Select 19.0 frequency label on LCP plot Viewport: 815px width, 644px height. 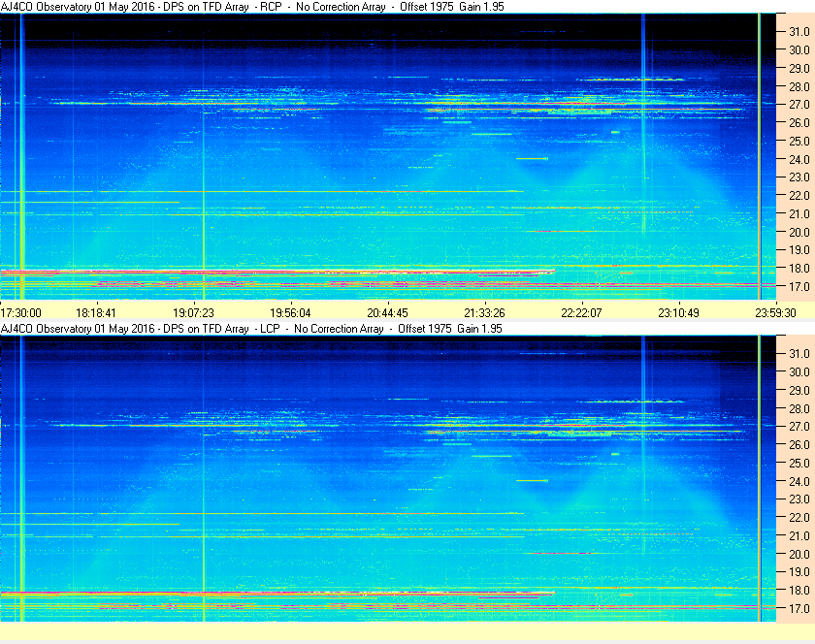point(799,572)
